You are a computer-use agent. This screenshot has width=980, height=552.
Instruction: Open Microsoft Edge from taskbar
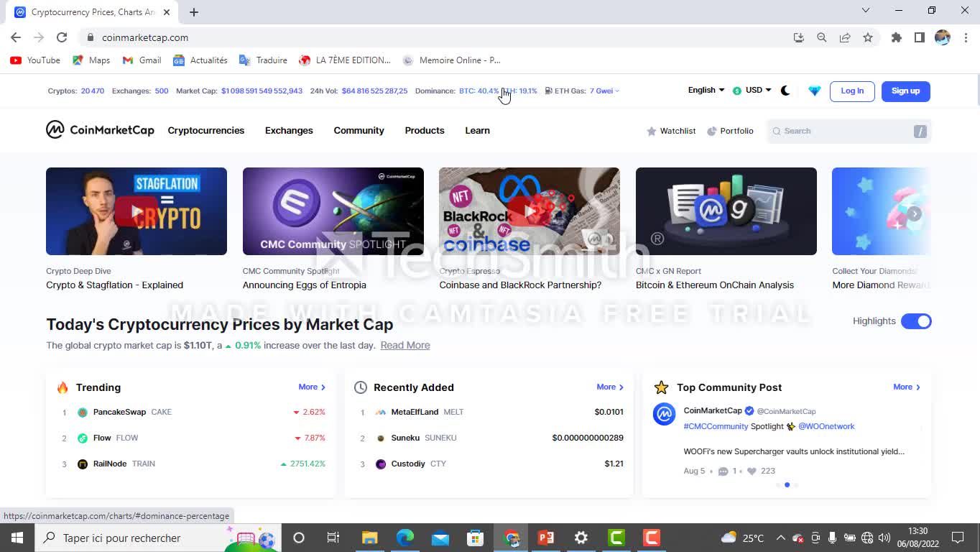point(405,538)
